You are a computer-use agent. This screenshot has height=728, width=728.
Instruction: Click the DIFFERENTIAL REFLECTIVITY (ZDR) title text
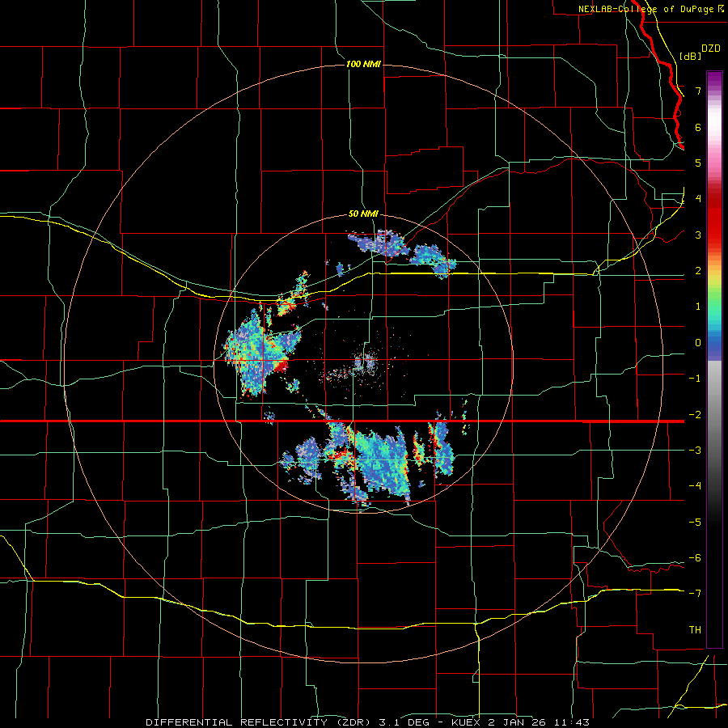tap(260, 722)
